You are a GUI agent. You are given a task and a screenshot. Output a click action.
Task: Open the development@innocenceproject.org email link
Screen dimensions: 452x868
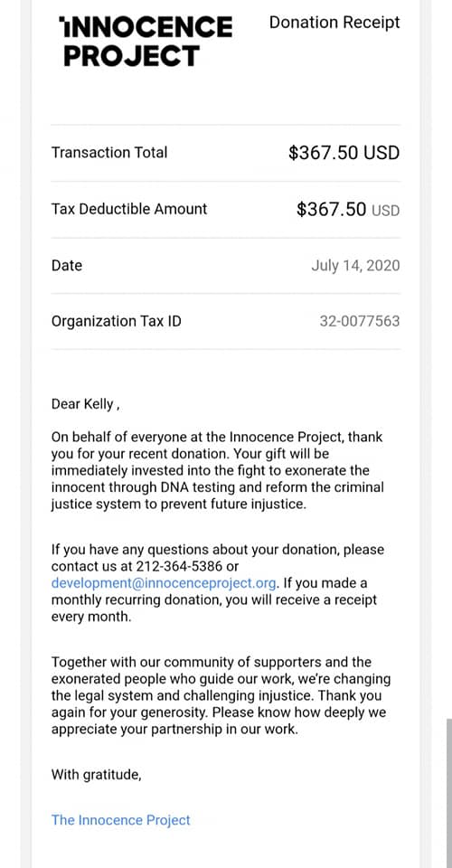[164, 583]
